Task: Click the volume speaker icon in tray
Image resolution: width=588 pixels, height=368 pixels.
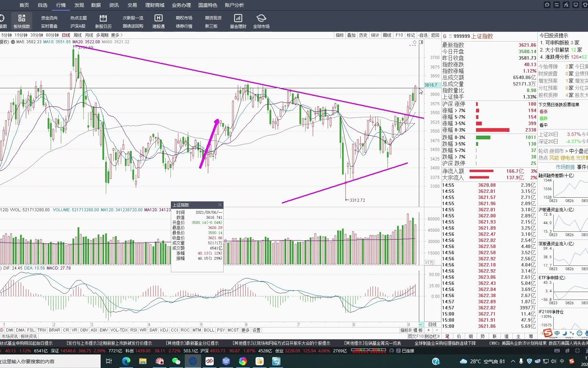Action: [x=554, y=361]
